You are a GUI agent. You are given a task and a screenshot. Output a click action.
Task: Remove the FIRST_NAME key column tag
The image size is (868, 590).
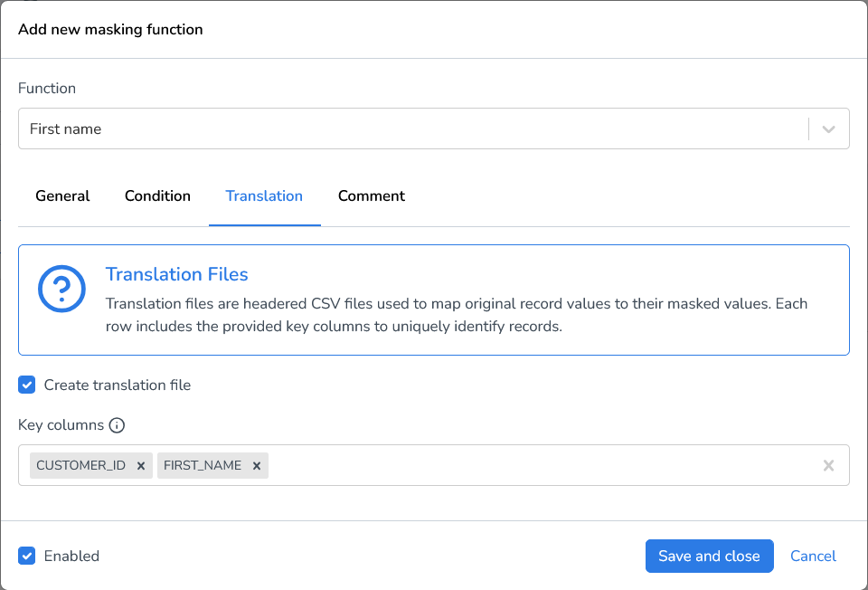coord(258,465)
